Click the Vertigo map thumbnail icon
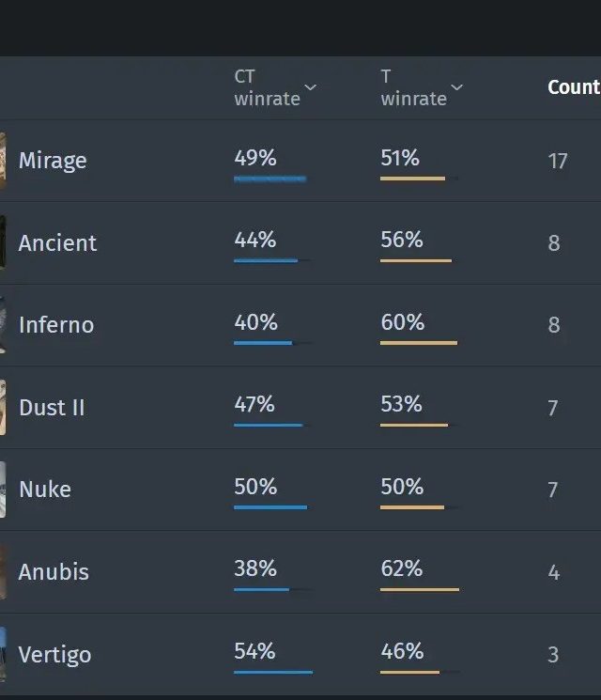The image size is (601, 700). point(3,654)
